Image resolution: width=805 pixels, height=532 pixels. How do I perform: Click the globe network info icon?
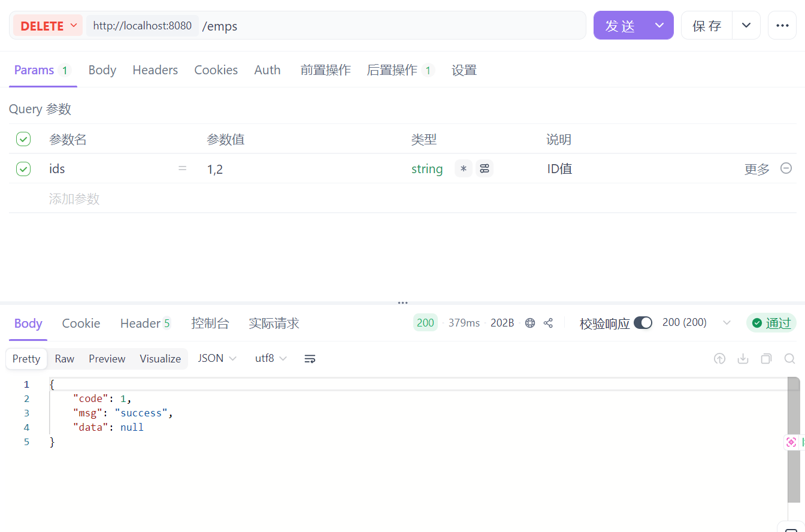click(530, 323)
